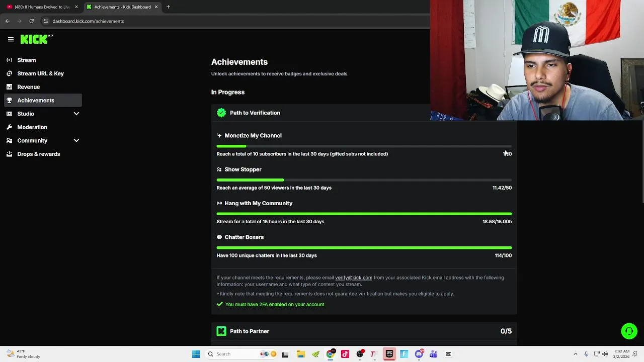Click the taskbar Search box
644x362 pixels.
[x=242, y=354]
